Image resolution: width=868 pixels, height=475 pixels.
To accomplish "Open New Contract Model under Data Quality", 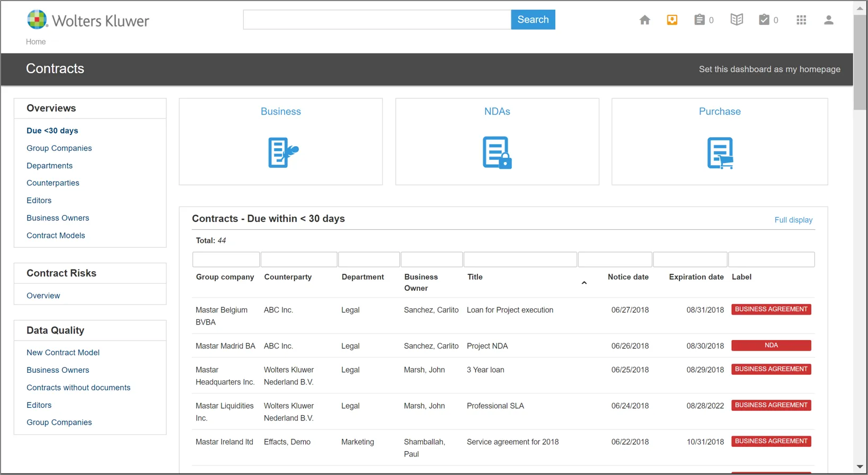I will click(x=63, y=353).
